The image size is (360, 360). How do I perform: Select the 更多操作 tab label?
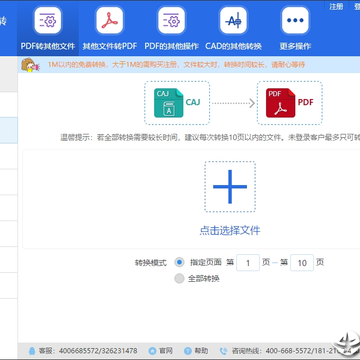295,46
